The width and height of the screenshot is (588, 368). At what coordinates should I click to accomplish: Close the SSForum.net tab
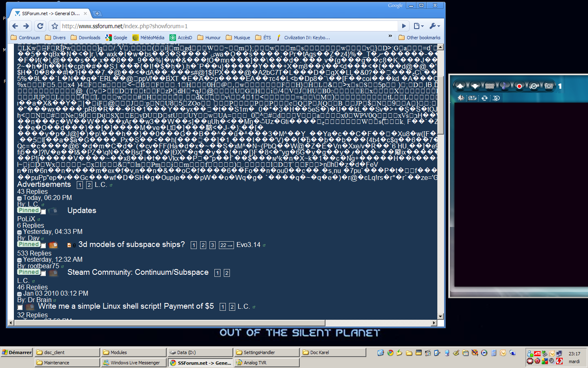85,13
